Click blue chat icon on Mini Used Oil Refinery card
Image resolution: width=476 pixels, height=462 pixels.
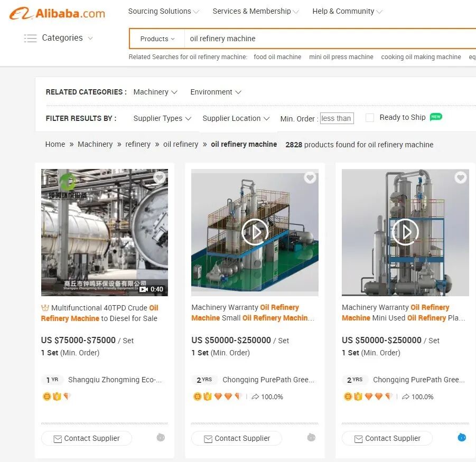pos(462,437)
